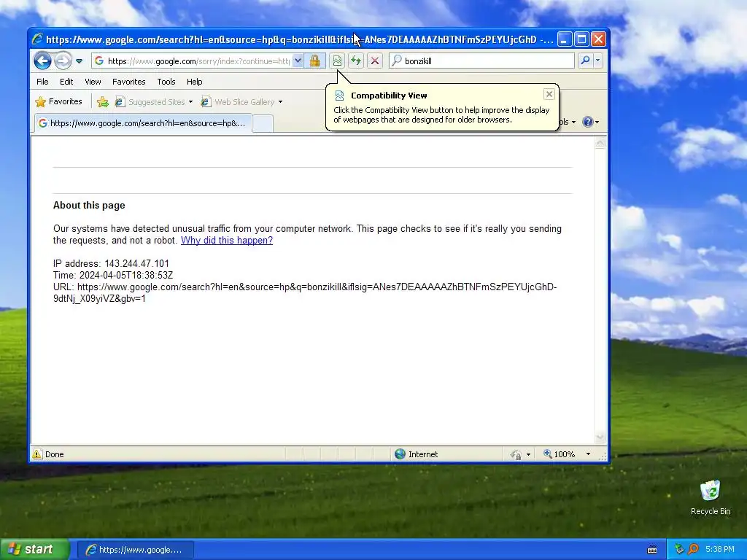Stop loading with the red X
747x560 pixels.
(x=375, y=61)
